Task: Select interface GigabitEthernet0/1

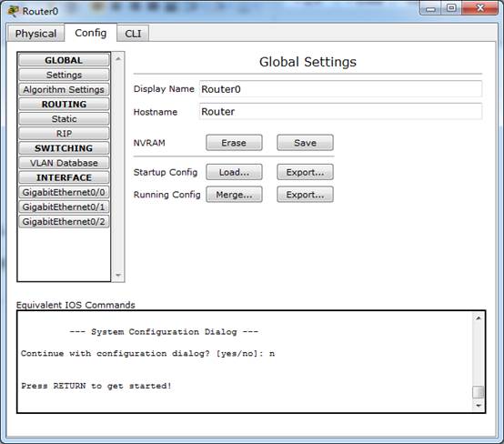Action: coord(64,207)
